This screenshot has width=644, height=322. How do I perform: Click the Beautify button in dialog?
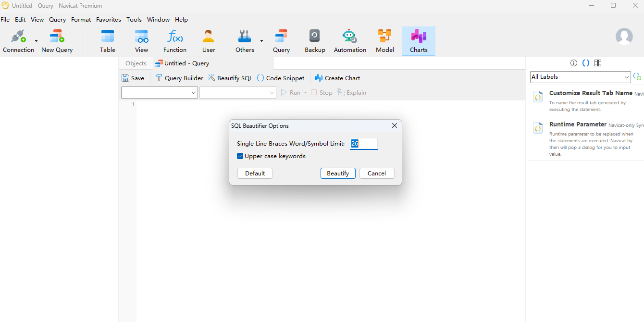click(338, 173)
